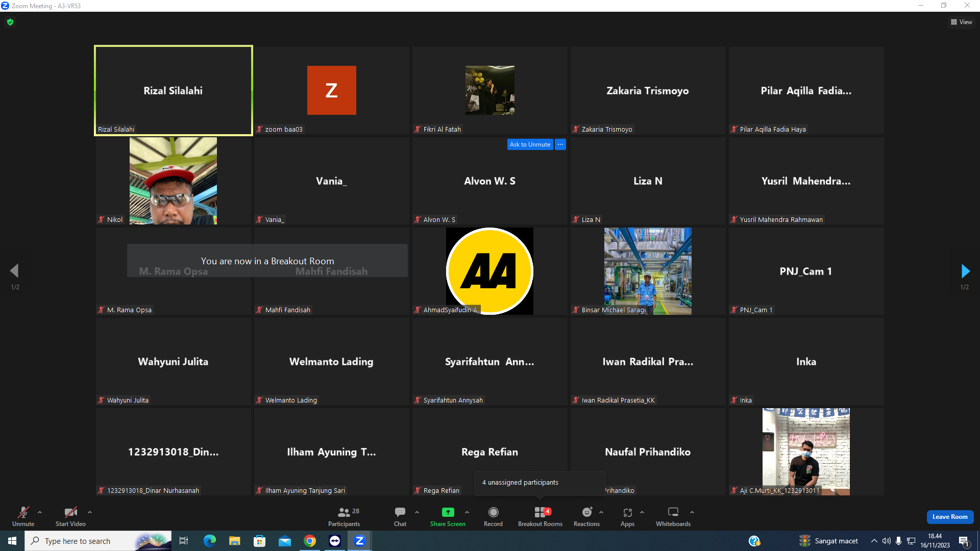Open Google Chrome from the taskbar
The height and width of the screenshot is (551, 980).
click(x=309, y=541)
